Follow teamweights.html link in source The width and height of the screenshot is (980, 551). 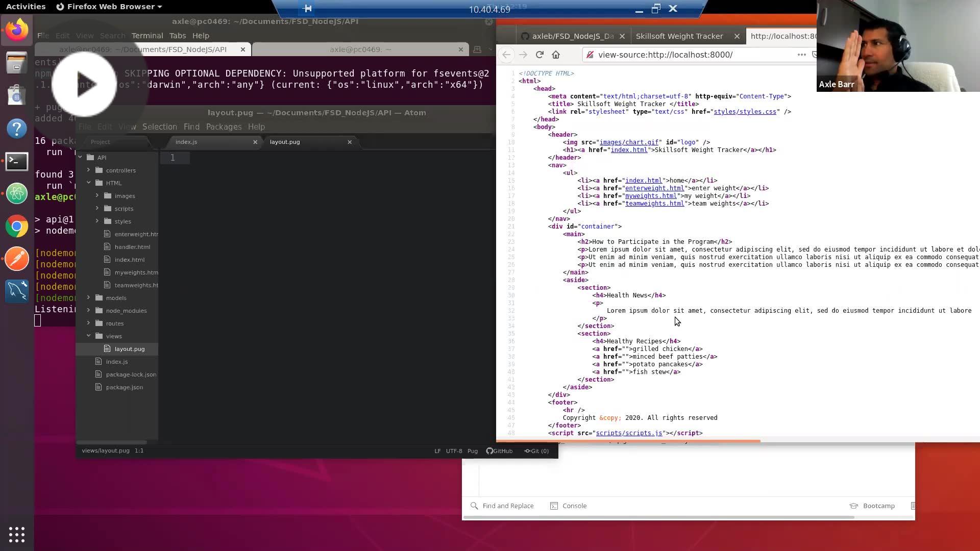[655, 204]
